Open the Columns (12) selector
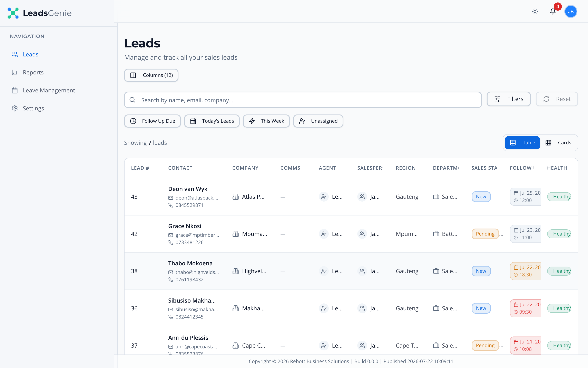The image size is (588, 368). click(x=151, y=75)
